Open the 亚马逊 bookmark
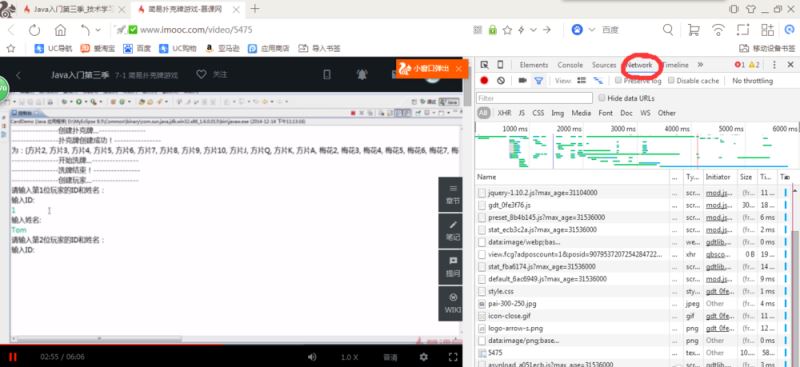The image size is (800, 367). 222,48
